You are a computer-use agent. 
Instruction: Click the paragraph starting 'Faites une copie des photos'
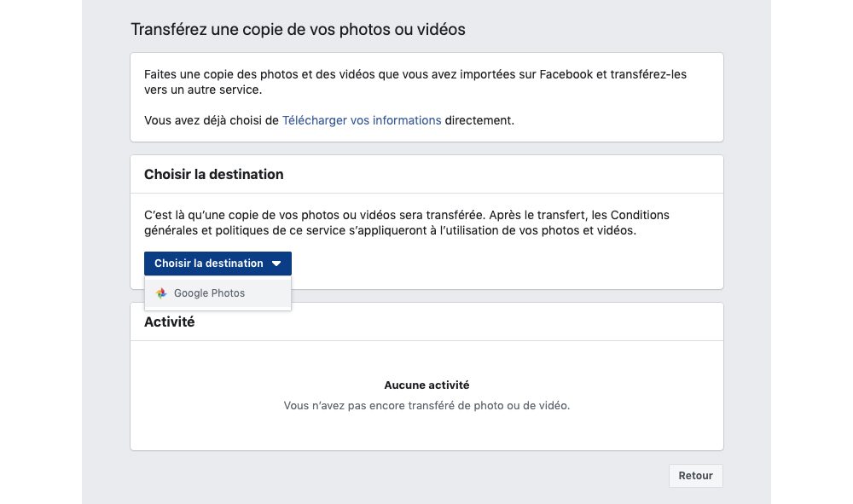coord(415,82)
